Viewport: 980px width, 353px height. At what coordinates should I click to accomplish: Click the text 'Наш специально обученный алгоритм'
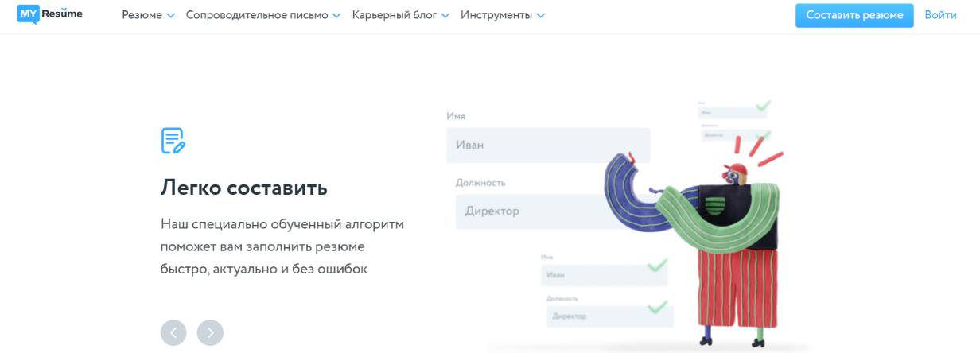[282, 224]
